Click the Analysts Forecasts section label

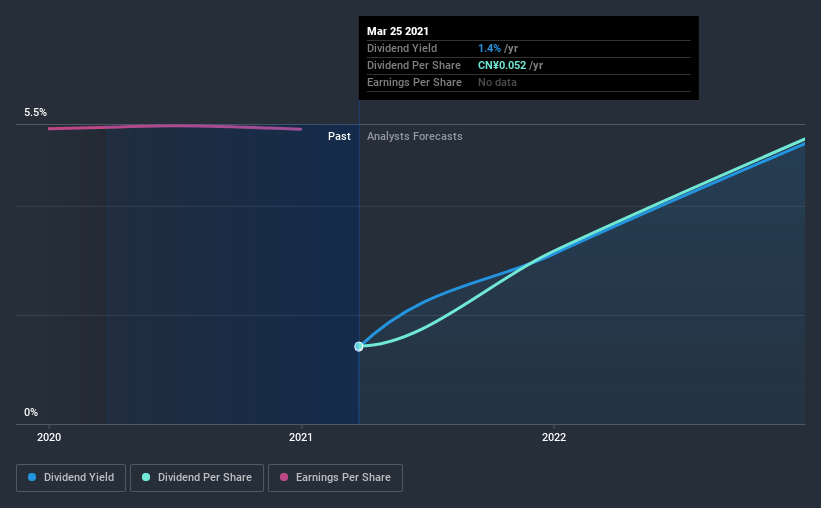pos(415,136)
